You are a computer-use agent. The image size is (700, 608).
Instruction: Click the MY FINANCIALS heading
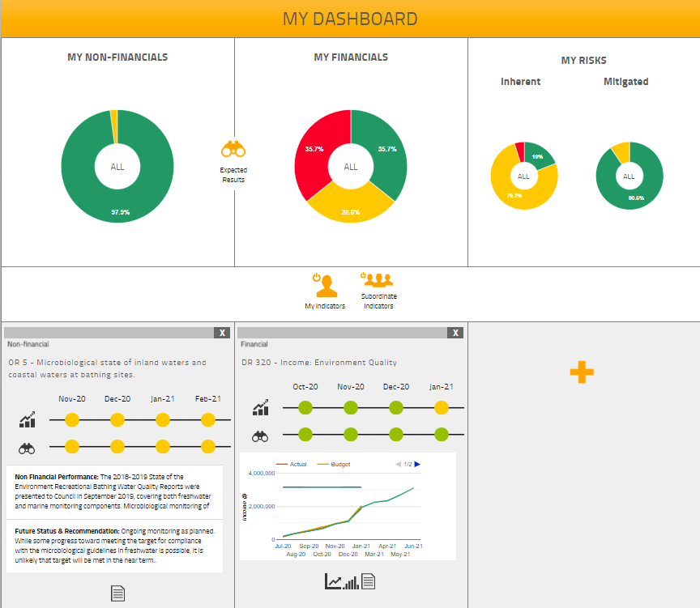pos(351,57)
